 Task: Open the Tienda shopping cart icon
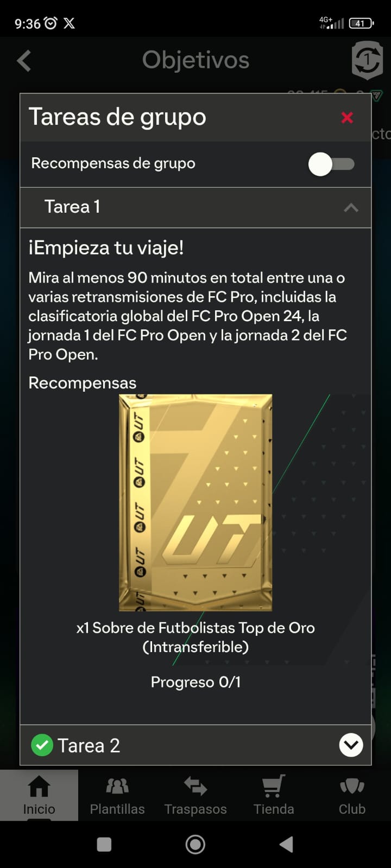(x=274, y=786)
